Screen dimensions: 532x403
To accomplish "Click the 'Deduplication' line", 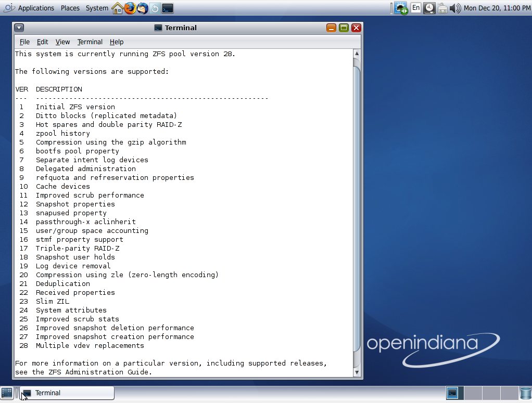I will click(63, 284).
